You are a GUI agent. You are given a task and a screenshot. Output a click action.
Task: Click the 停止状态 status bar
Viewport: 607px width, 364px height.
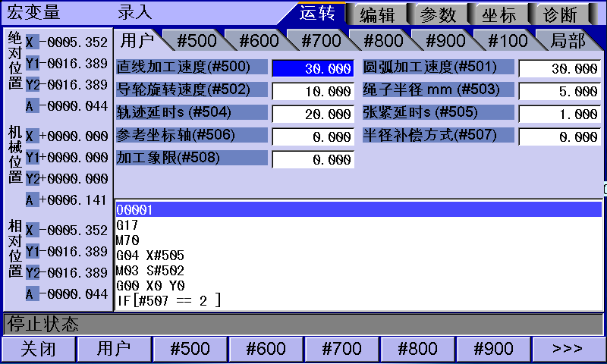click(x=303, y=324)
